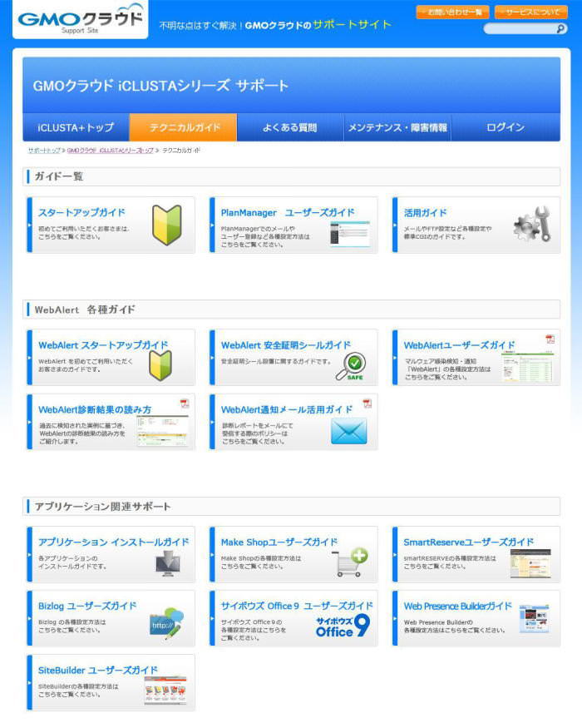
Task: Click the blue mail envelope icon
Action: pyautogui.click(x=349, y=431)
